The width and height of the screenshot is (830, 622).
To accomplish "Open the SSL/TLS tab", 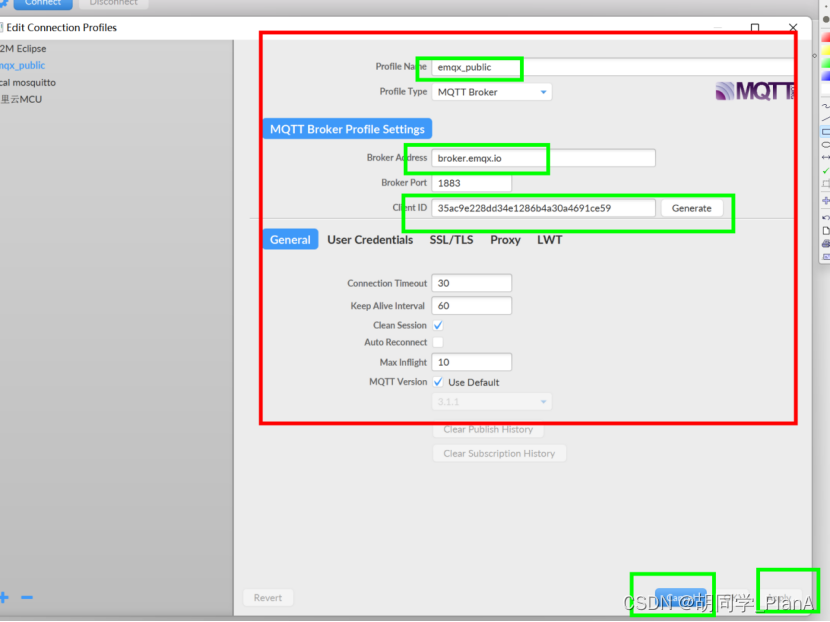I will 451,240.
